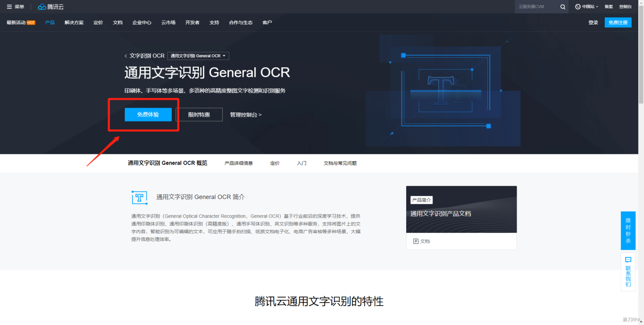Open the 菜单 hamburger menu
644x325 pixels.
click(x=16, y=6)
